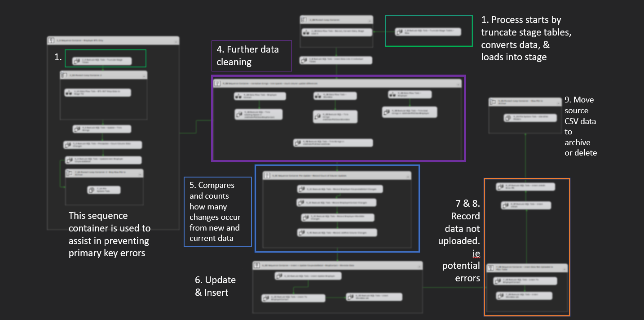Collapse the blue-boxed sequence container with its chevron
Screen dimensions: 644x320
pyautogui.click(x=407, y=176)
